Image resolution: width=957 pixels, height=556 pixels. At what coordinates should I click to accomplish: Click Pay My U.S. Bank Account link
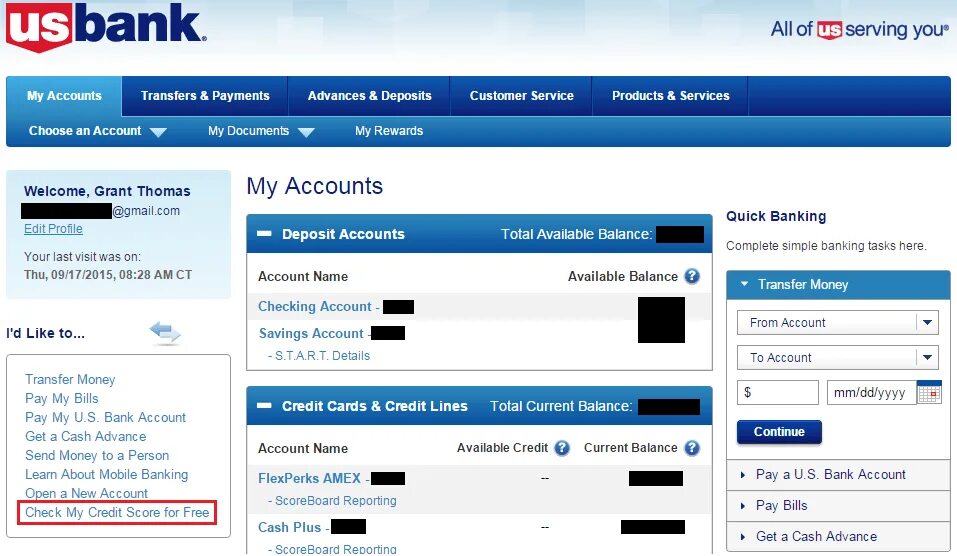coord(105,417)
